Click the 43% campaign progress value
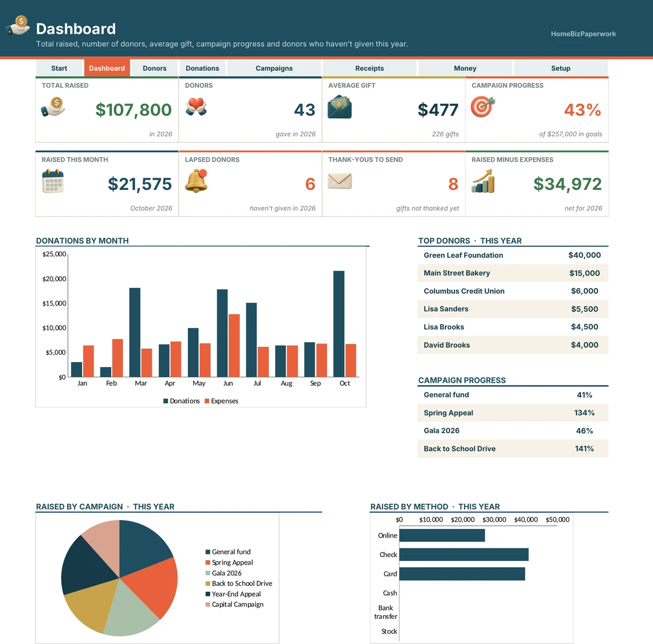This screenshot has width=653, height=644. click(x=583, y=109)
